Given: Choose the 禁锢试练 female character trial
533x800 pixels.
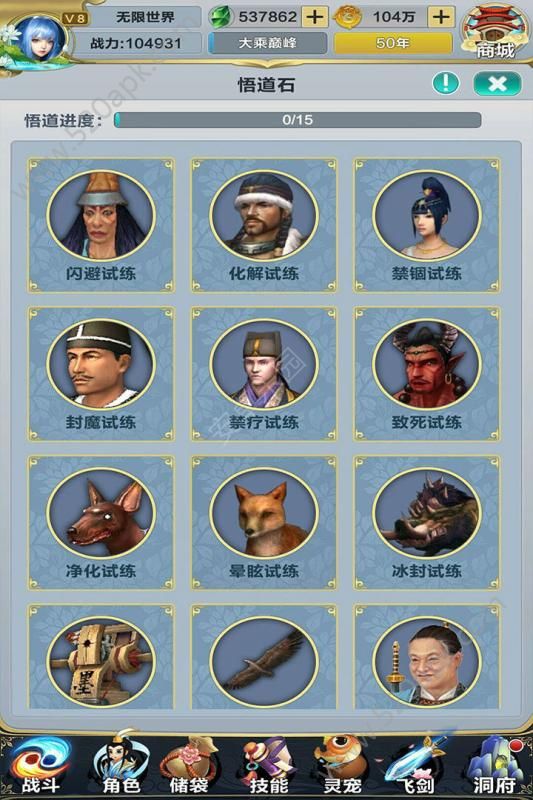Looking at the screenshot, I should click(x=427, y=225).
